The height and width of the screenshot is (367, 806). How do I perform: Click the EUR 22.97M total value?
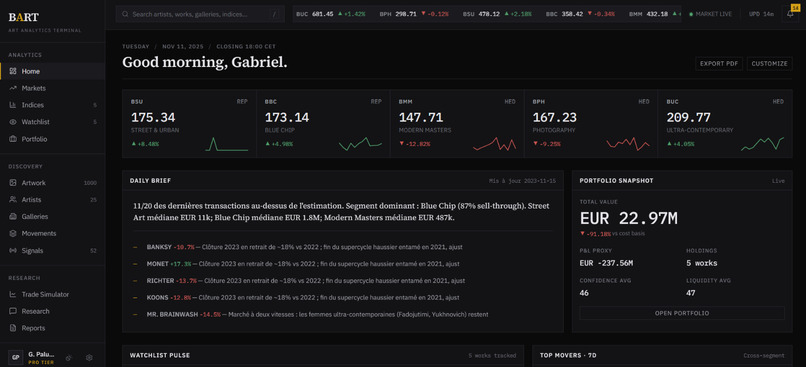click(x=628, y=218)
